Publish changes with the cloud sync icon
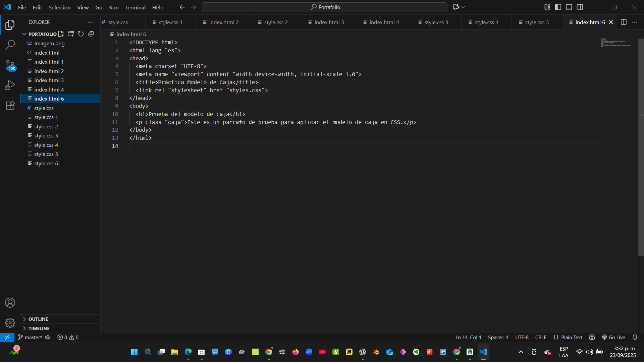The width and height of the screenshot is (644, 362). click(x=48, y=337)
